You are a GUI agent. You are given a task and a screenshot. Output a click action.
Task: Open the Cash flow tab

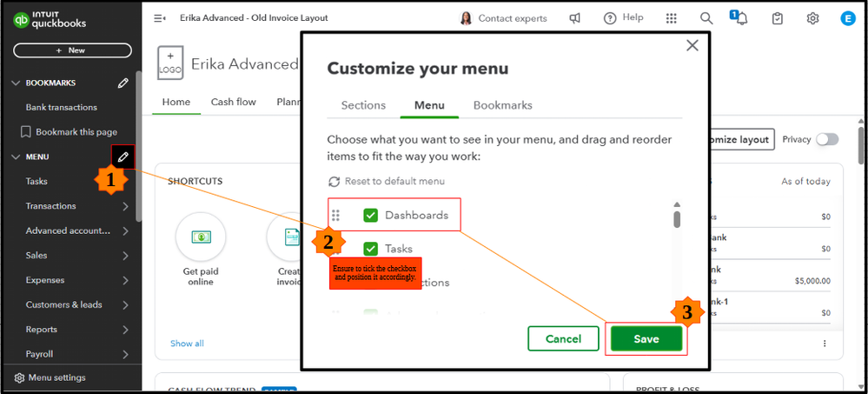234,102
